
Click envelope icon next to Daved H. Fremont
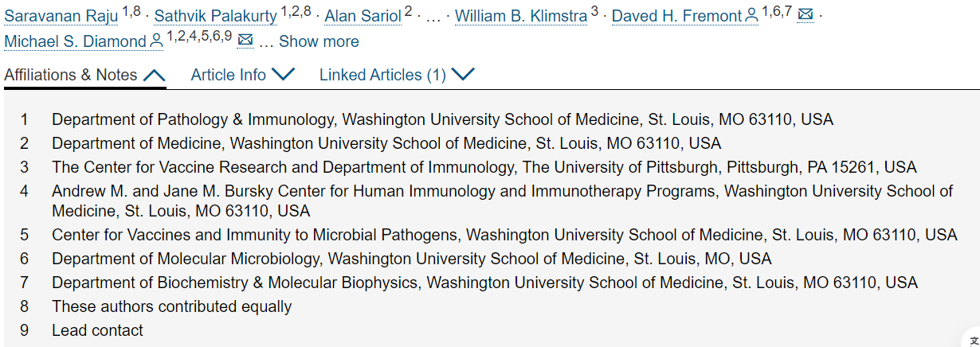click(x=806, y=14)
